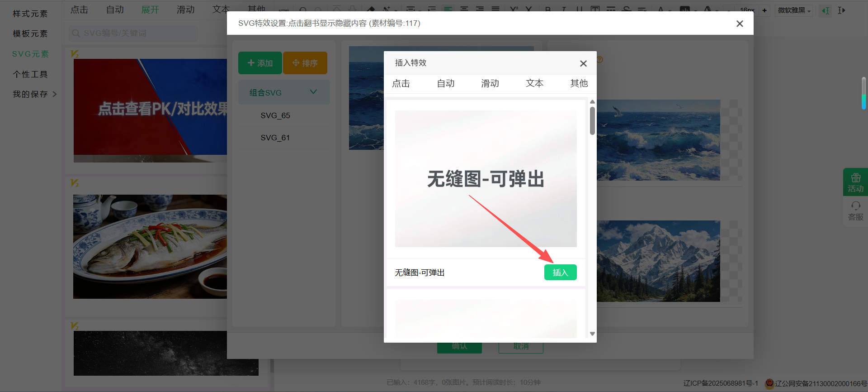This screenshot has width=868, height=392.
Task: Click the 添加 plus button
Action: pyautogui.click(x=260, y=63)
